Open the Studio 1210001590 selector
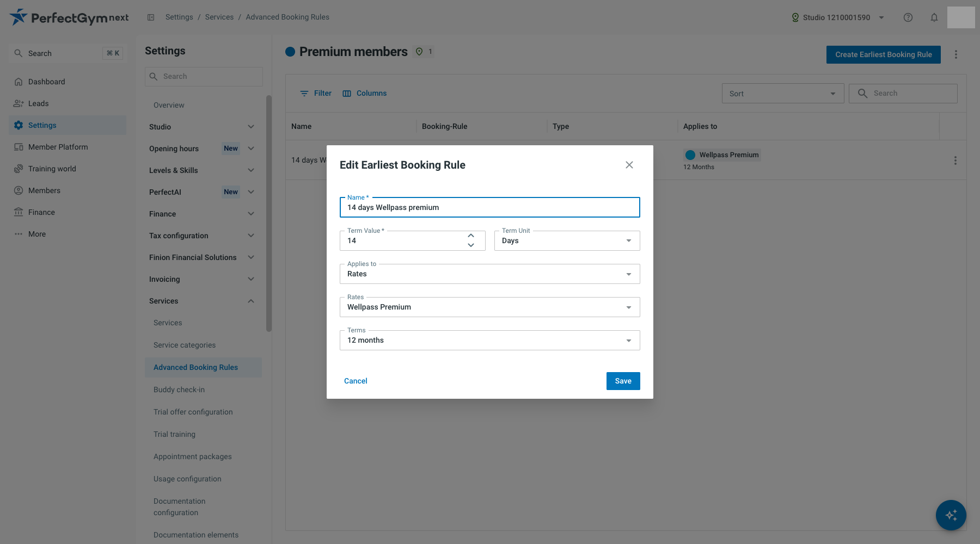This screenshot has height=544, width=980. click(x=838, y=17)
